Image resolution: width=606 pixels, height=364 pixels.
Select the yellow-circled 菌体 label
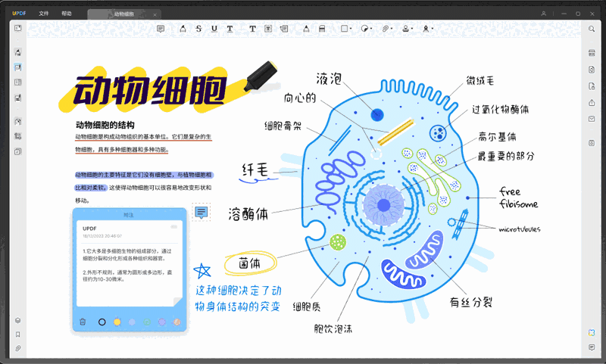click(x=251, y=263)
